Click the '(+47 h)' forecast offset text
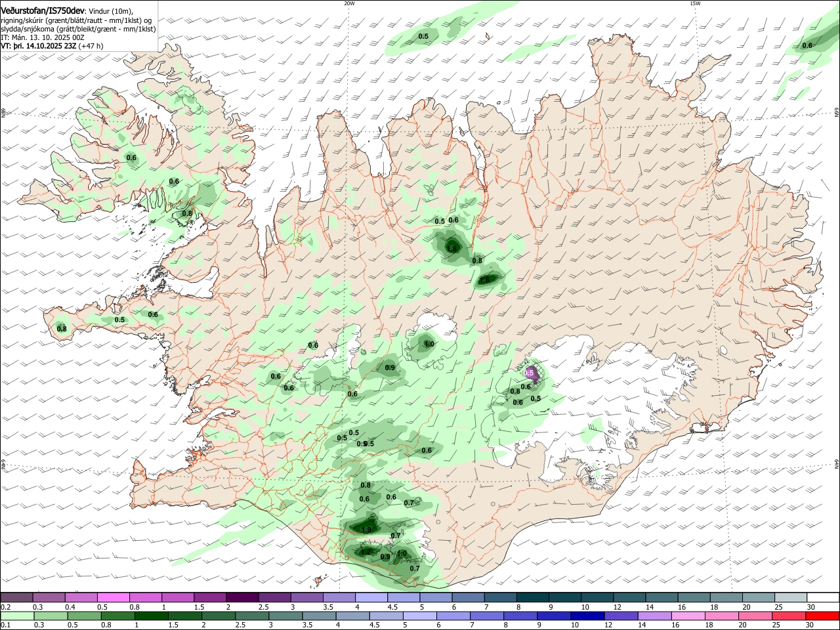Image resolution: width=840 pixels, height=630 pixels. (x=91, y=46)
